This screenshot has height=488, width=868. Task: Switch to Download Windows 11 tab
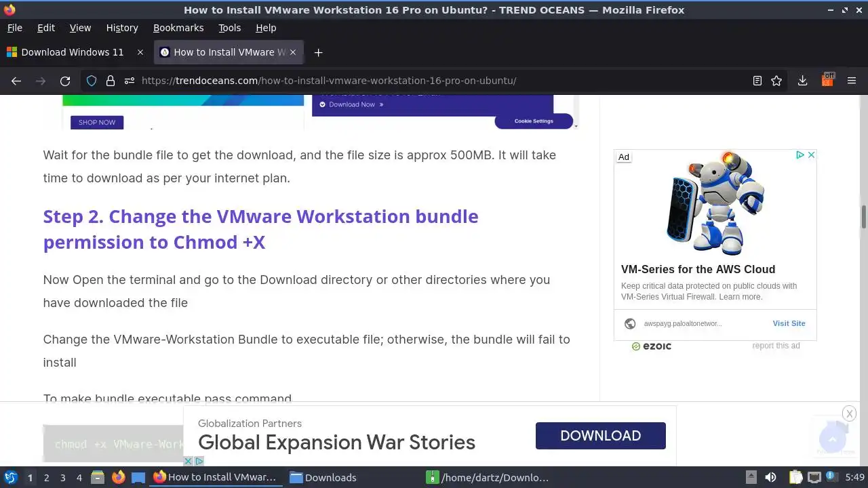[73, 52]
